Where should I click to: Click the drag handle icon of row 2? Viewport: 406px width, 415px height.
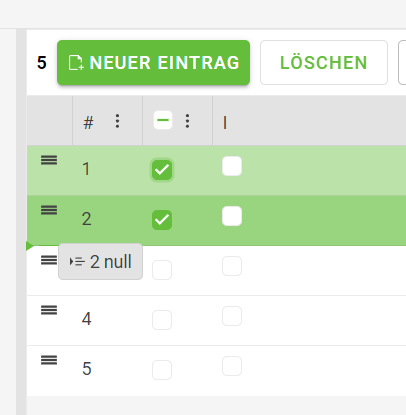coord(49,210)
